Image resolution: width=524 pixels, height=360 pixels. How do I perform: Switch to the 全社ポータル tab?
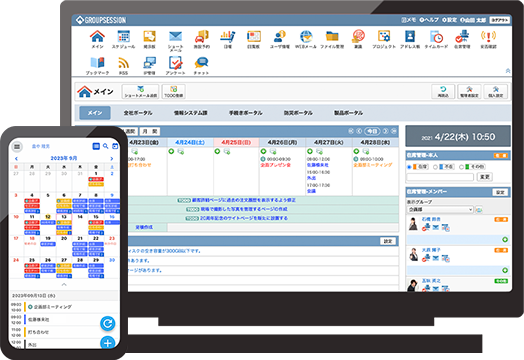[138, 113]
